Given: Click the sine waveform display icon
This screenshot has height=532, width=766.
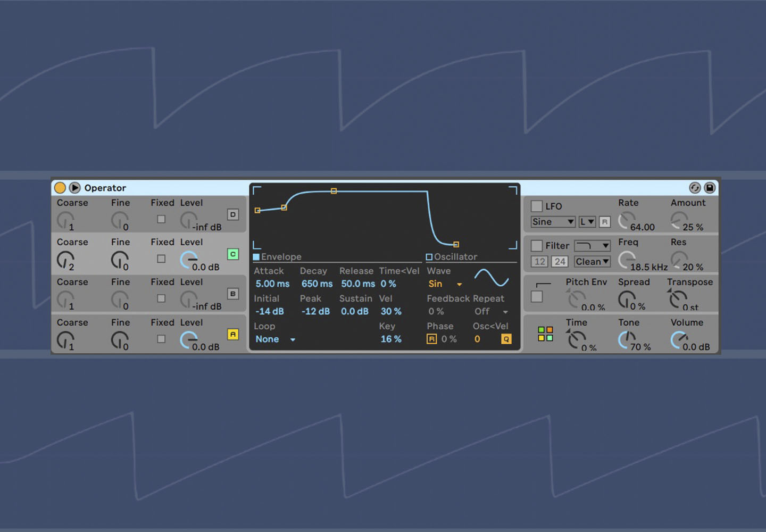Looking at the screenshot, I should (x=492, y=278).
